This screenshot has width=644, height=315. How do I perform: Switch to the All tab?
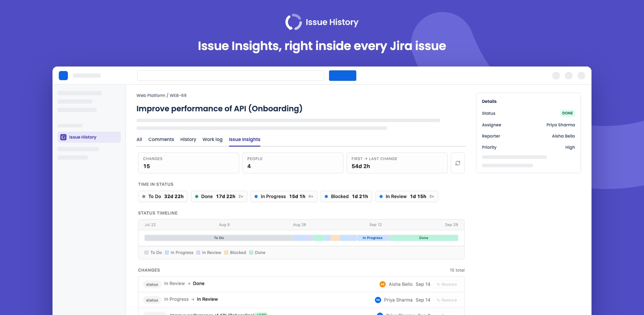(x=139, y=139)
